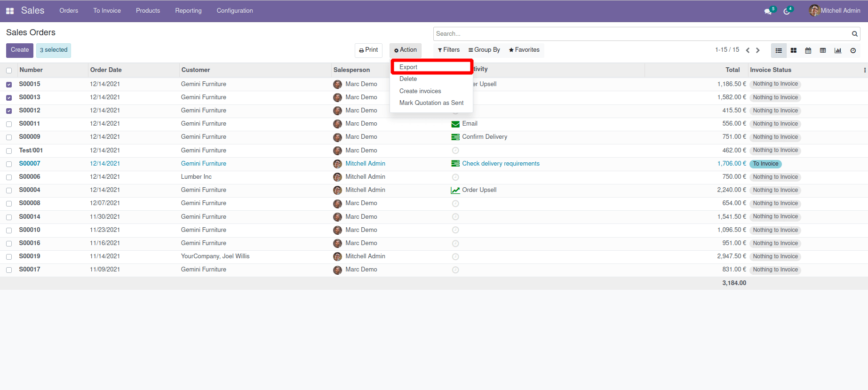Viewport: 868px width, 390px height.
Task: Check the S00007 row checkbox
Action: pyautogui.click(x=9, y=164)
